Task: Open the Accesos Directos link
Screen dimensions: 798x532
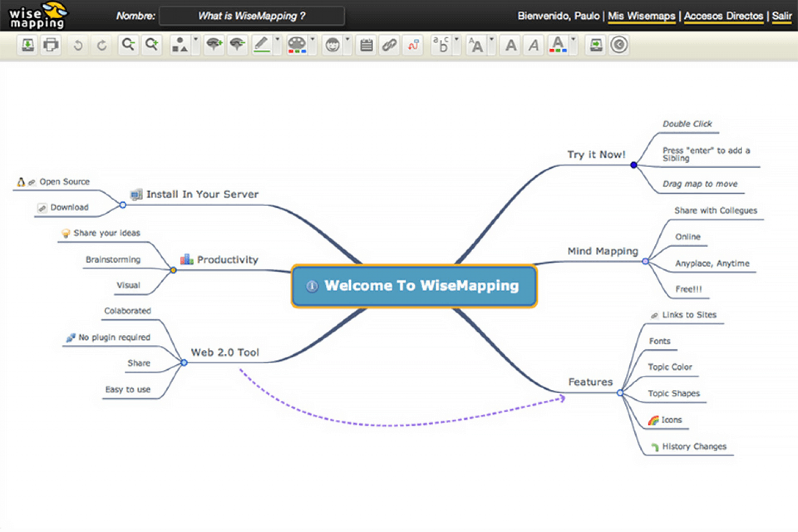Action: coord(724,16)
